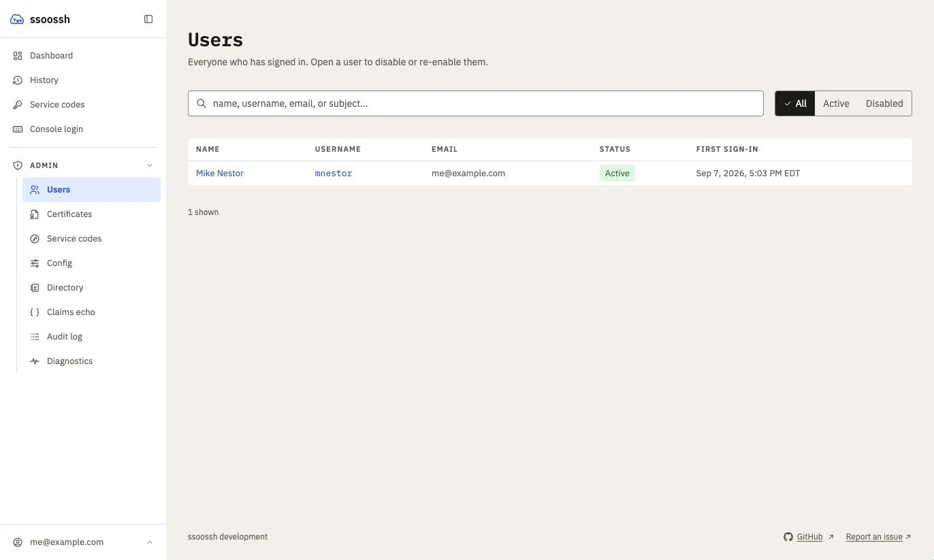Viewport: 934px width, 560px height.
Task: Click the me@example.com email cell
Action: tap(468, 174)
